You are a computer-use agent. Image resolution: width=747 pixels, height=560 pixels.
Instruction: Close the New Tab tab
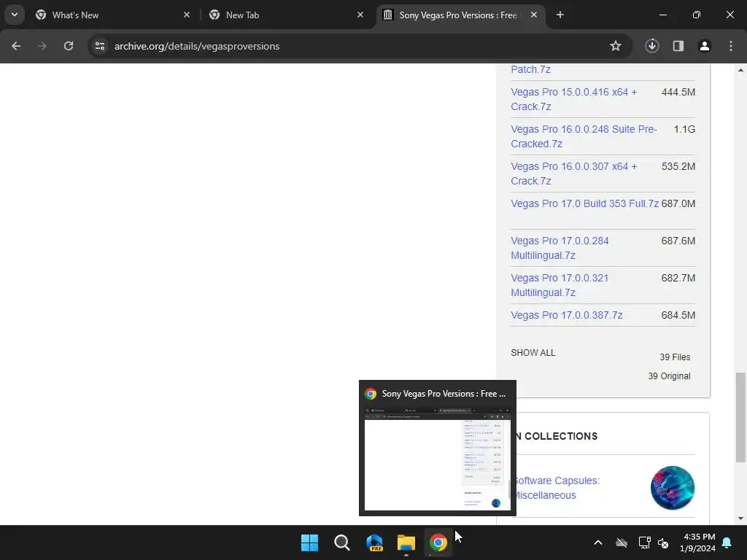(x=360, y=15)
